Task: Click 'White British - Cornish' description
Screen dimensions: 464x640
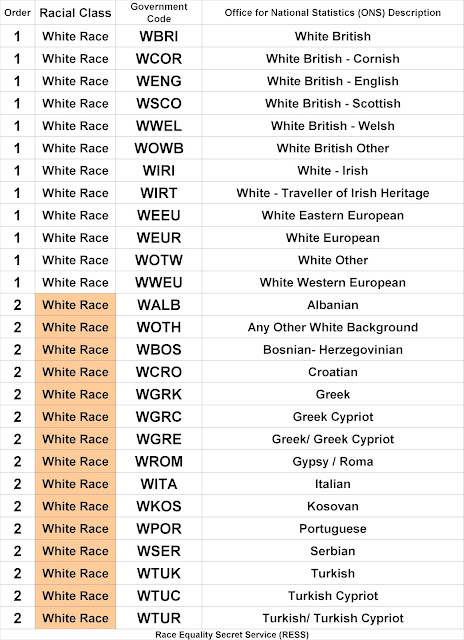Action: pyautogui.click(x=333, y=59)
